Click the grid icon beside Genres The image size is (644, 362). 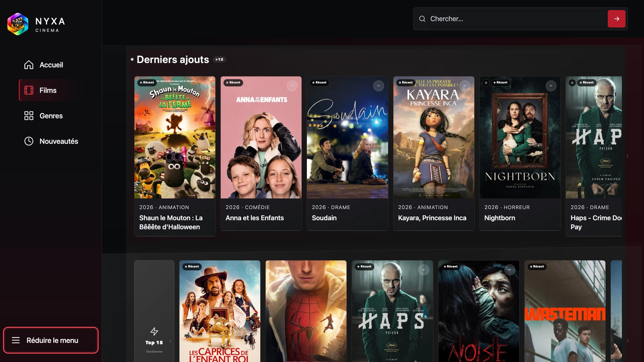29,116
